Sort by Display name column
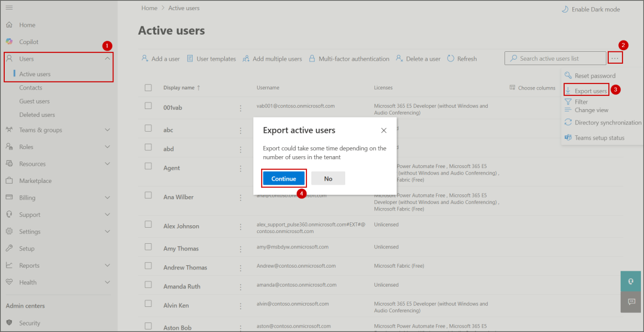The height and width of the screenshot is (332, 644). click(x=182, y=88)
